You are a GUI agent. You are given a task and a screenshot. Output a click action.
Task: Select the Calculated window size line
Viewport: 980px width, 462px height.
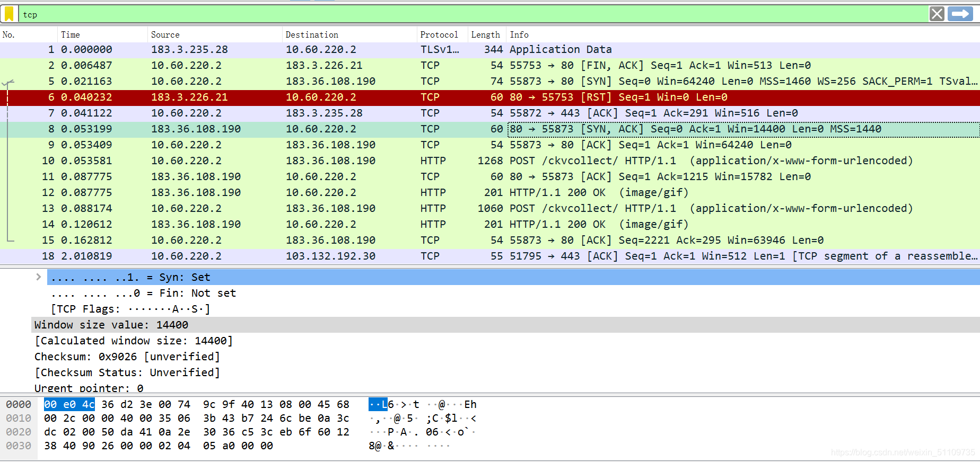134,341
